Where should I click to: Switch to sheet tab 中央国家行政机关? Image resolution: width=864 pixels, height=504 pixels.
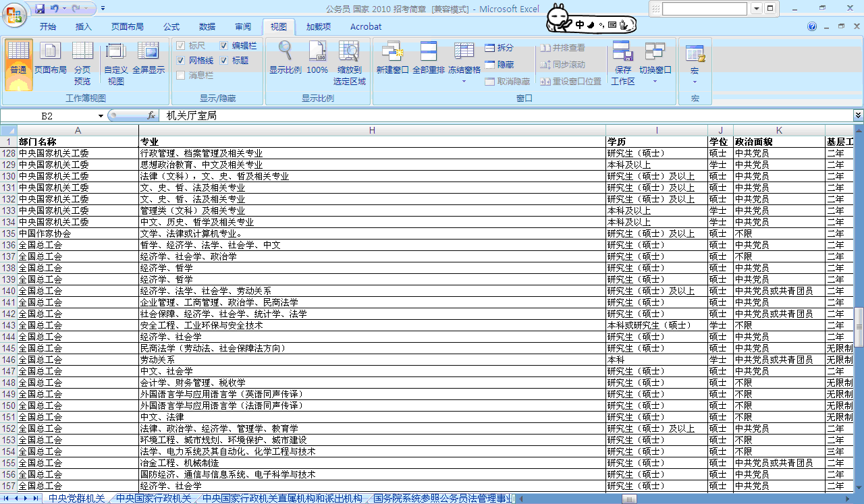pyautogui.click(x=153, y=499)
